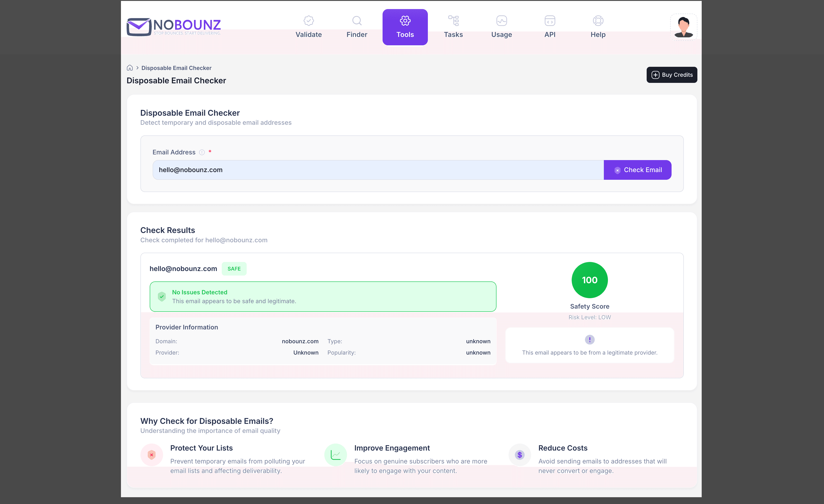Click the dollar icon beside Reduce Costs

pos(520,455)
